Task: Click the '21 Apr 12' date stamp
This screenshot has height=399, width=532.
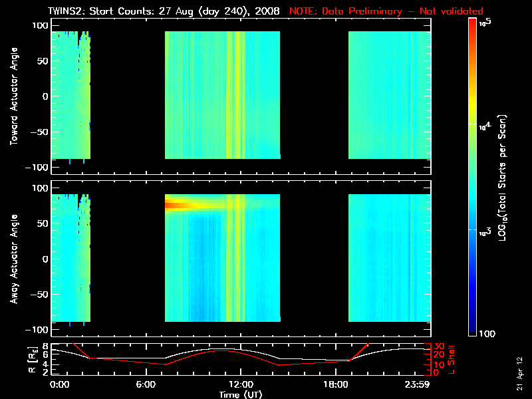Action: [520, 373]
